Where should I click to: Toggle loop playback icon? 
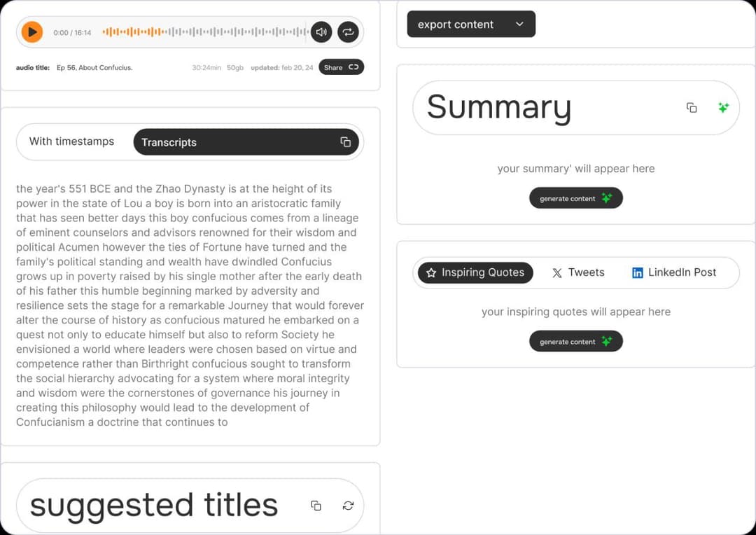click(x=348, y=32)
